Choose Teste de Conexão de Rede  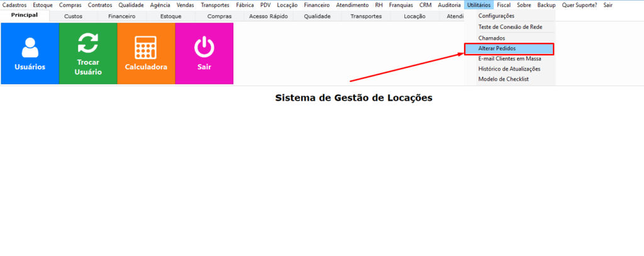point(510,27)
